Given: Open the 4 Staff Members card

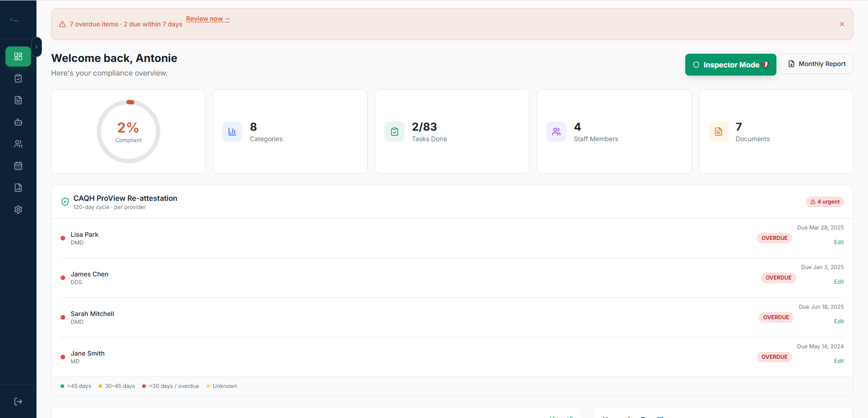Looking at the screenshot, I should (x=614, y=132).
